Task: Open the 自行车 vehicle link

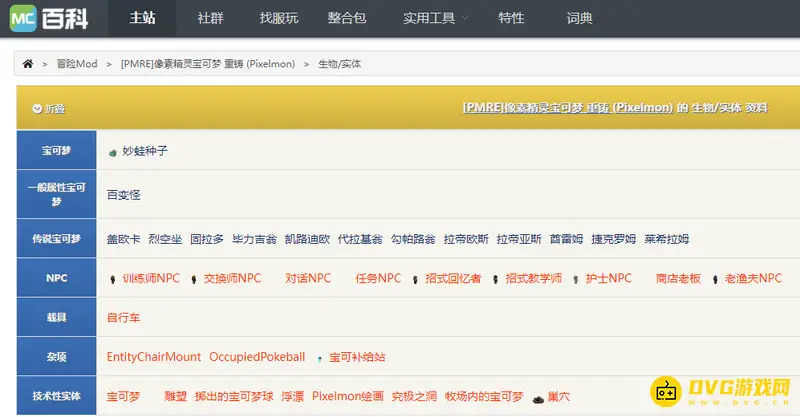Action: (124, 317)
